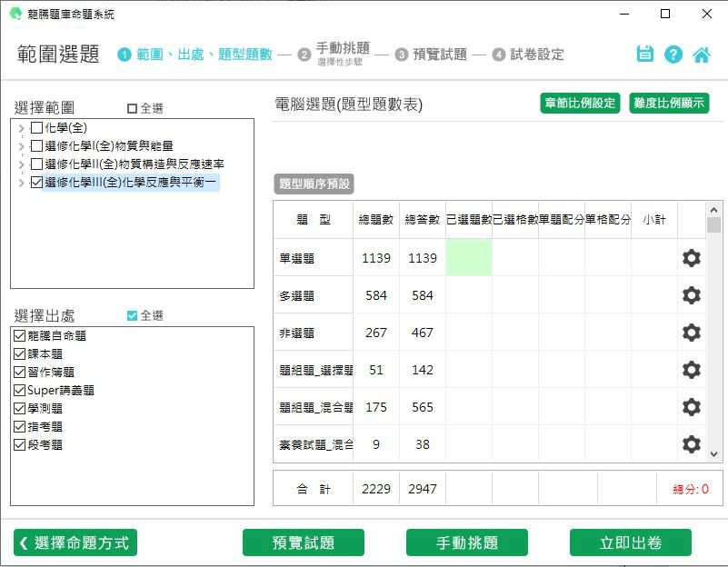Toggle 全選 checkbox for 選擇範圍
728x567 pixels.
coord(132,108)
